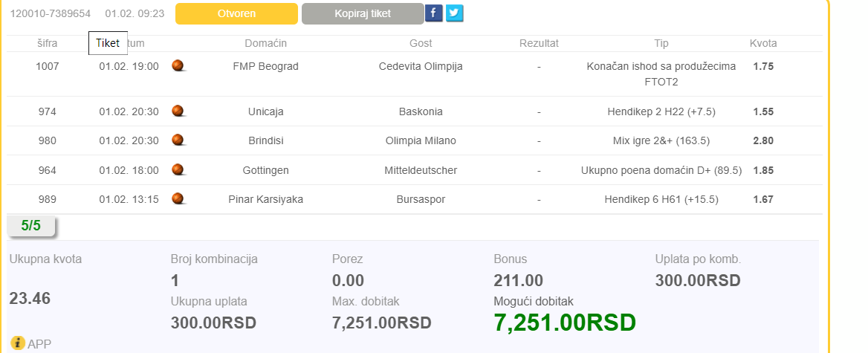Viewport: 868px width, 353px height.
Task: Click the šifra column header
Action: point(47,43)
